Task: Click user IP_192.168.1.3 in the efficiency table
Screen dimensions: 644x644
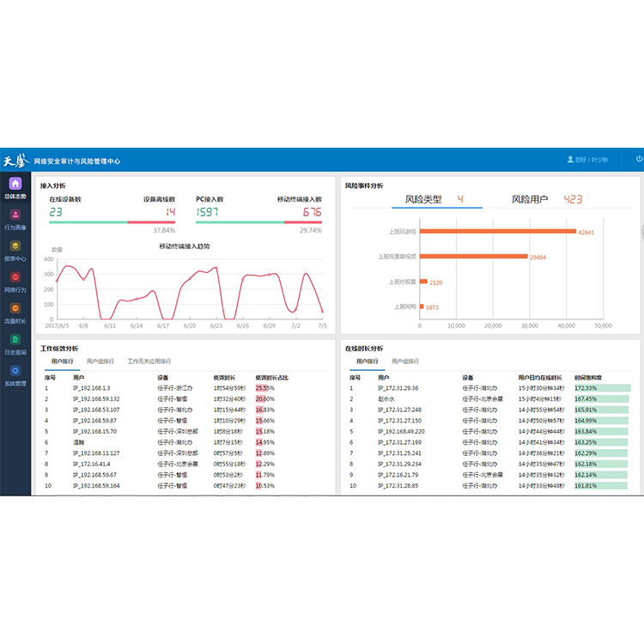Action: point(92,388)
